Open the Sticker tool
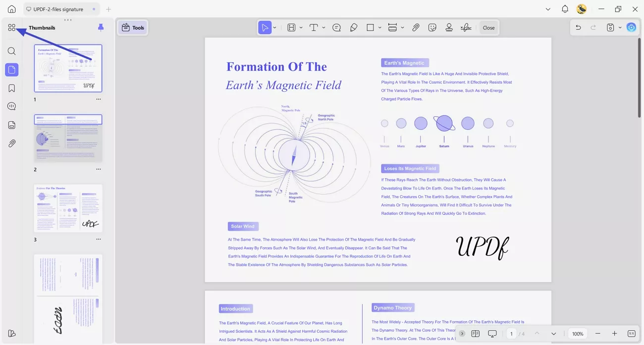 (x=432, y=27)
